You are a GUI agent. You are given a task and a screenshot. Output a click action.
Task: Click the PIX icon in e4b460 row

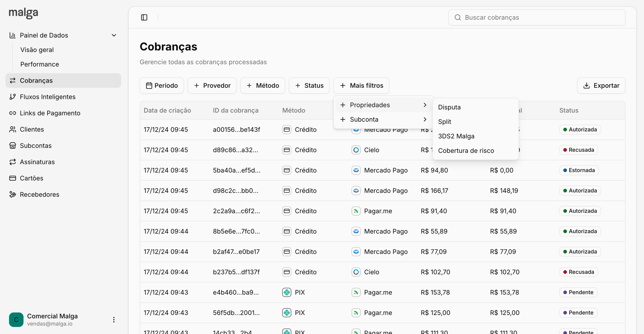tap(287, 292)
